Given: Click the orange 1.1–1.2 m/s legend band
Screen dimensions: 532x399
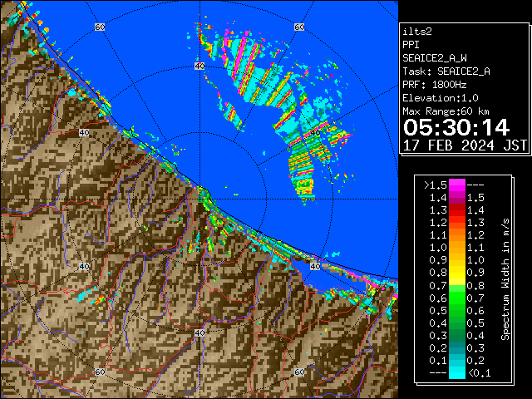Looking at the screenshot, I should (x=457, y=235).
